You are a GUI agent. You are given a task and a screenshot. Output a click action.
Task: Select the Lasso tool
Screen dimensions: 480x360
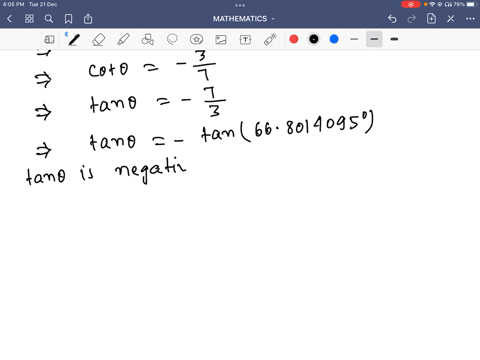pyautogui.click(x=172, y=39)
